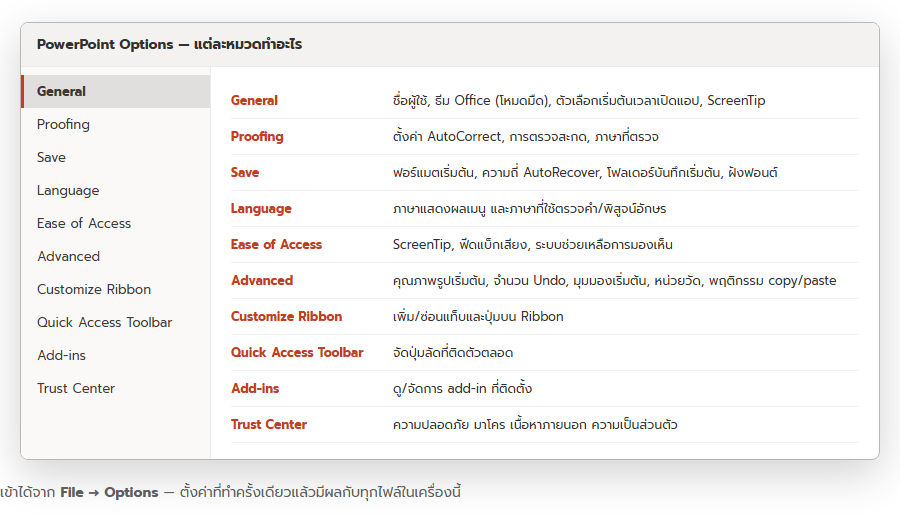Viewport: 900px width, 525px height.
Task: Click description จัดปุ่มลัดที่ติดตัวตลอด
Action: (x=453, y=352)
